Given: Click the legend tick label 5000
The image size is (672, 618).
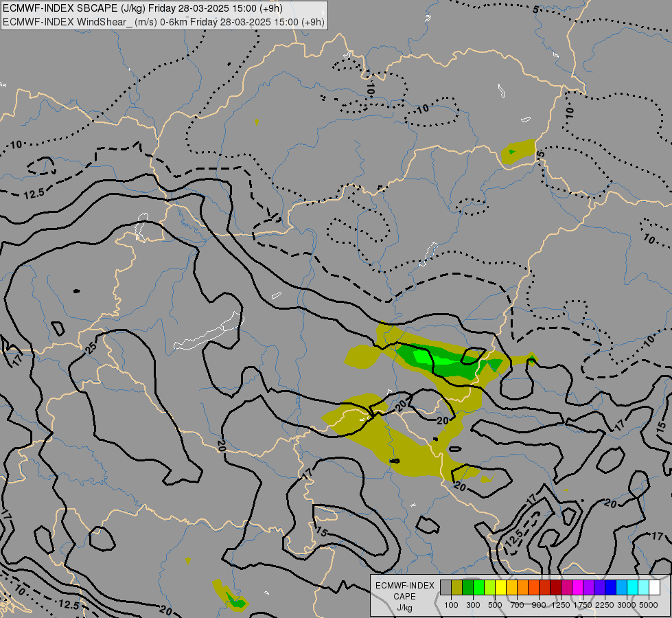Looking at the screenshot, I should [649, 605].
